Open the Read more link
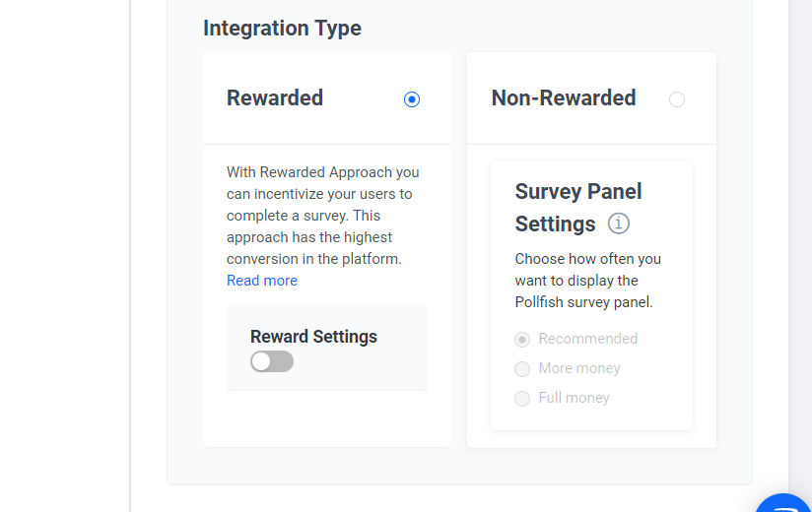Screen dimensions: 812x512 point(262,281)
